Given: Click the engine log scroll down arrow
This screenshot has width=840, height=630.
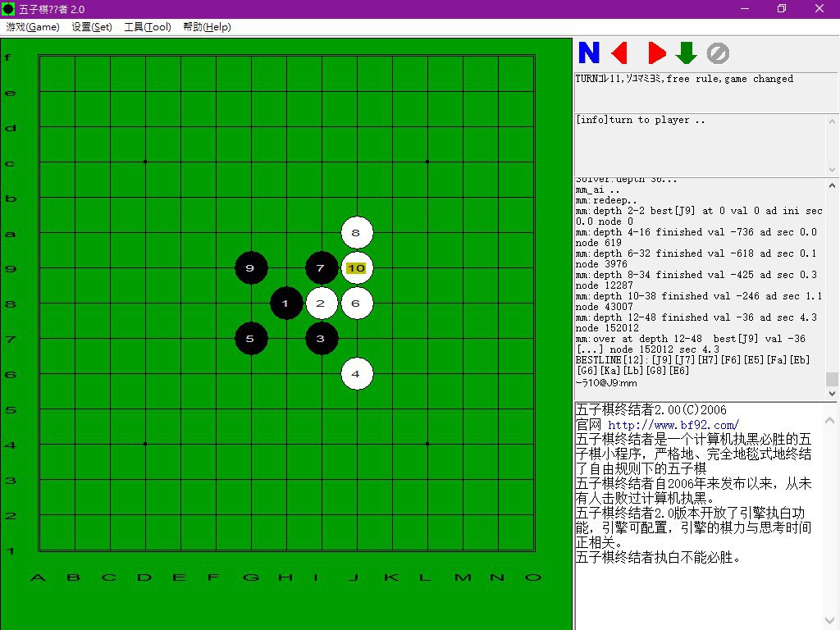Looking at the screenshot, I should pos(832,393).
